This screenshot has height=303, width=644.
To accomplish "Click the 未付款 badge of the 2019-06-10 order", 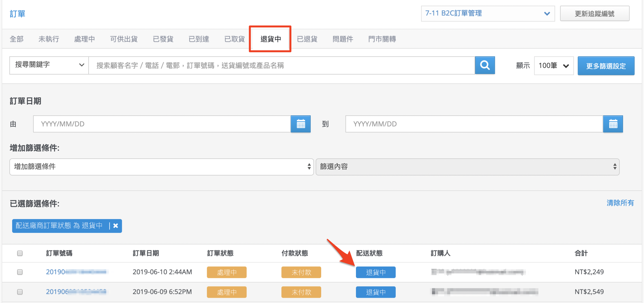I will [x=301, y=272].
